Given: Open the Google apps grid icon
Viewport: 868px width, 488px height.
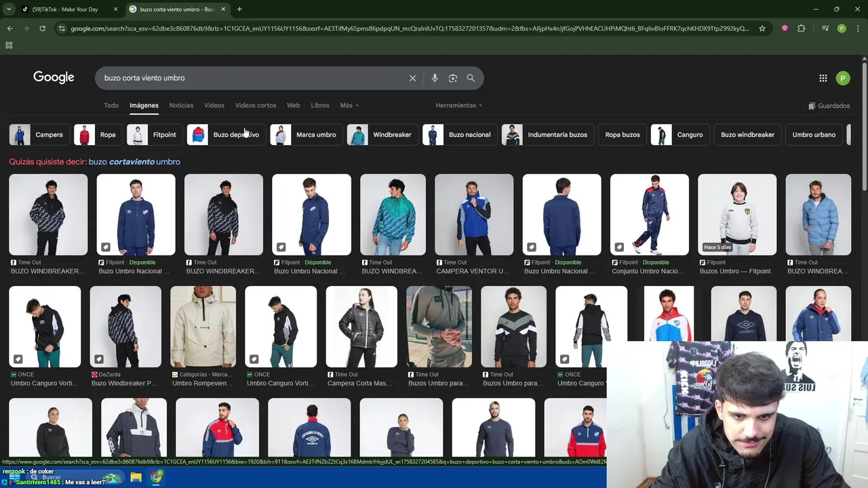Looking at the screenshot, I should tap(823, 78).
